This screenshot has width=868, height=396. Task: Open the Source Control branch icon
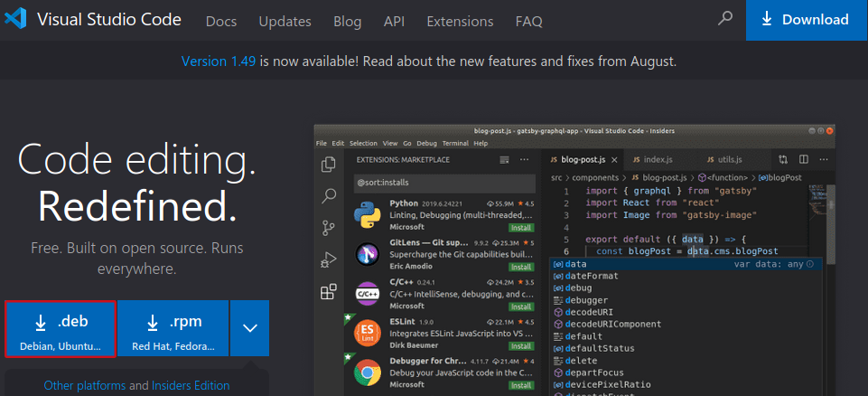329,228
